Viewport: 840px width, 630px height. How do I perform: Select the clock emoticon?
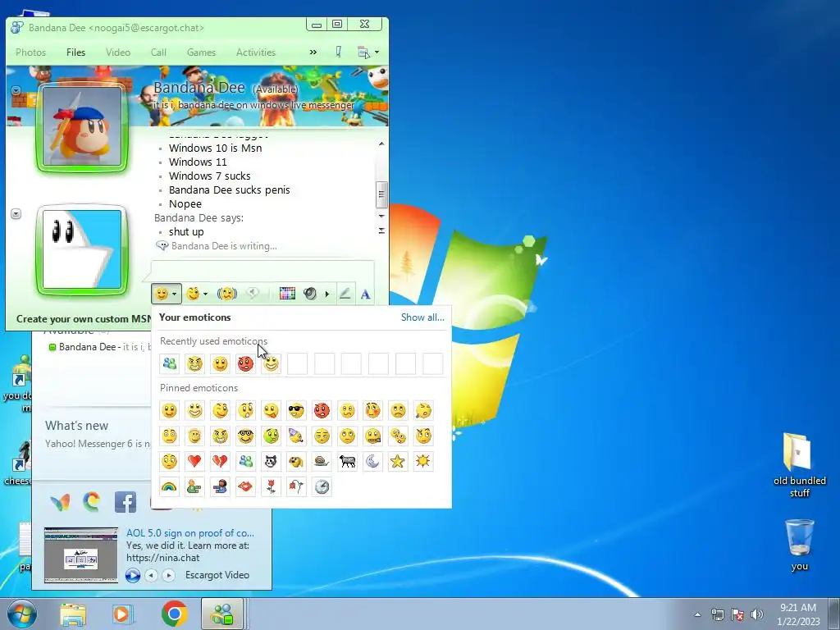(x=322, y=486)
